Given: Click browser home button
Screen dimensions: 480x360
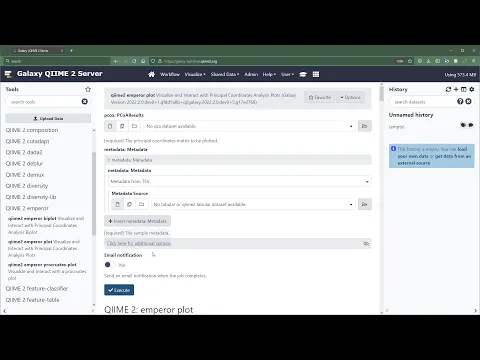Looking at the screenshot, I should 143,61.
